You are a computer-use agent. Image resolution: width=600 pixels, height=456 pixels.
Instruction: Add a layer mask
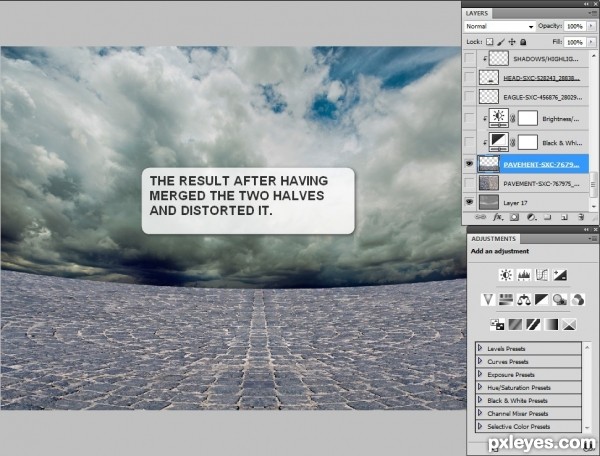(514, 217)
